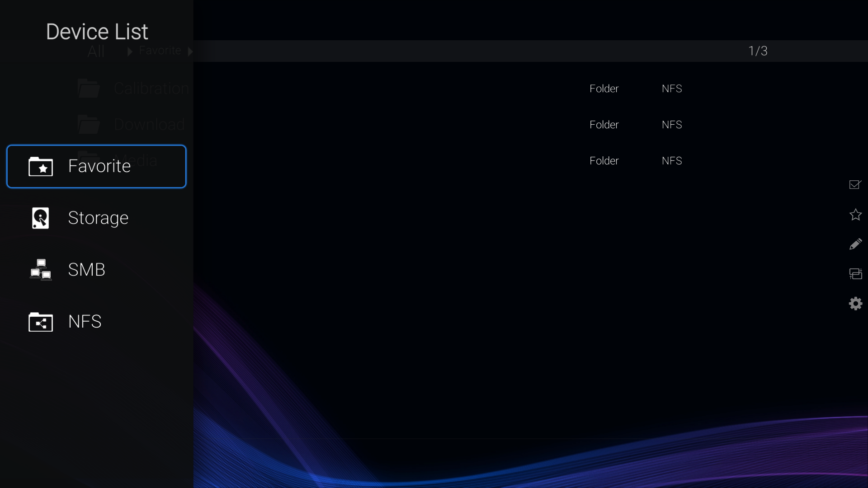Click the multi-select checkmark icon
Image resolution: width=868 pixels, height=488 pixels.
click(855, 184)
